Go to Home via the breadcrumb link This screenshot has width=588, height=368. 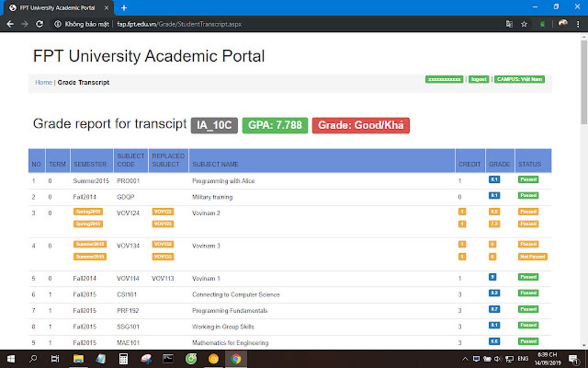[43, 82]
